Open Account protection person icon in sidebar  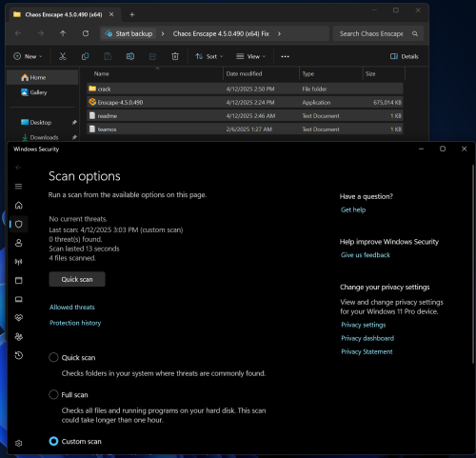[19, 243]
